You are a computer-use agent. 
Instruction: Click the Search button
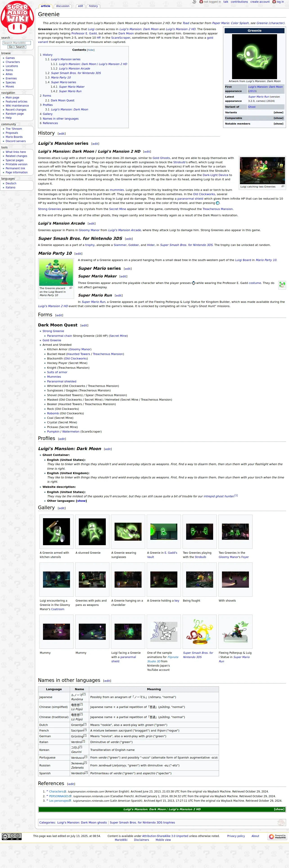(20, 47)
